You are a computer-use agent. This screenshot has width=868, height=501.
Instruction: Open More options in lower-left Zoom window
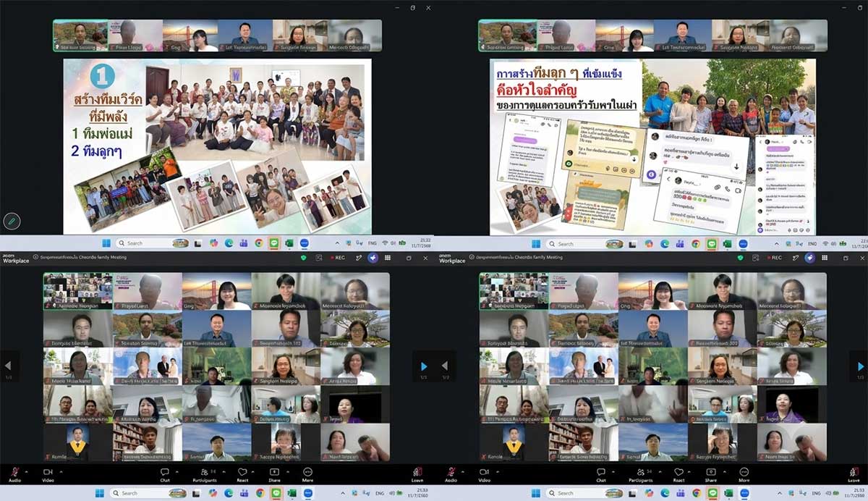point(307,474)
